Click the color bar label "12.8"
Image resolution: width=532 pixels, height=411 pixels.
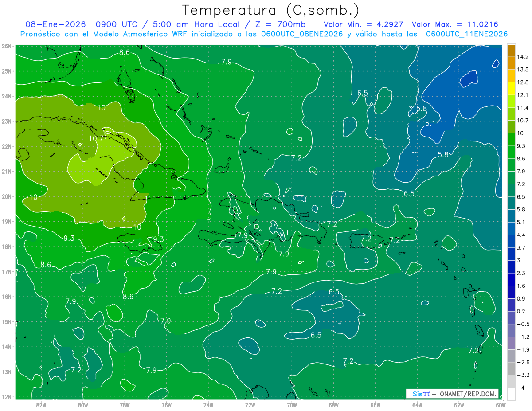pos(523,82)
